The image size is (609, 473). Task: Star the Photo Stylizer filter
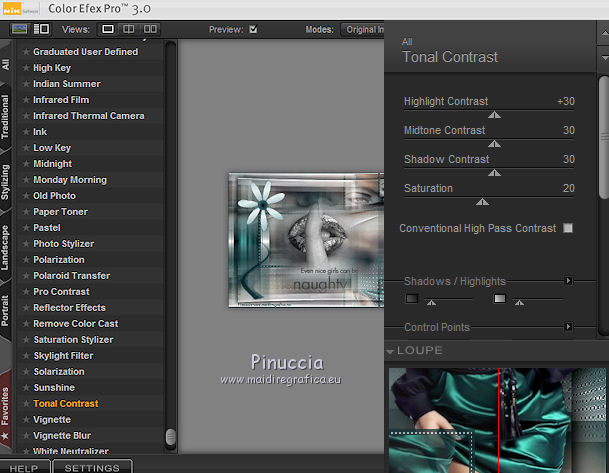tap(26, 243)
